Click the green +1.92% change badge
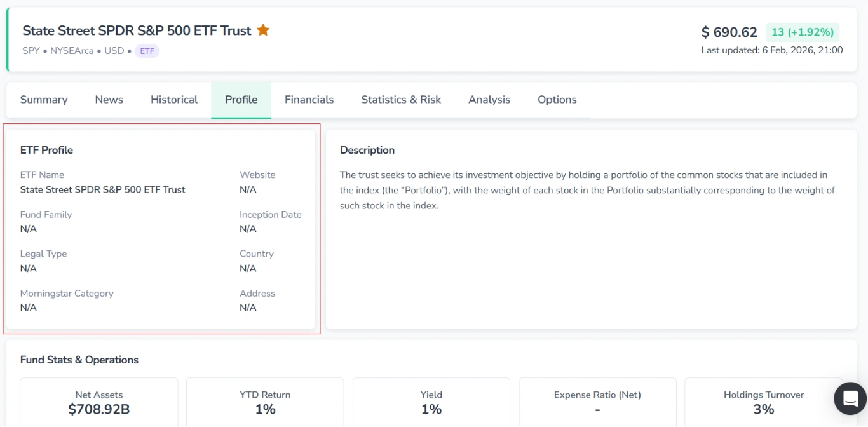Viewport: 868px width, 427px height. click(803, 31)
